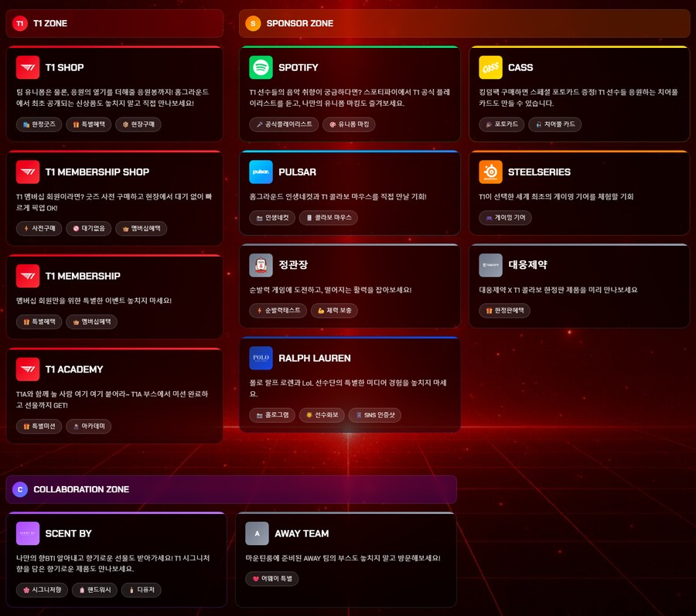This screenshot has width=696, height=616.
Task: Open the Spotify logo icon
Action: point(261,67)
